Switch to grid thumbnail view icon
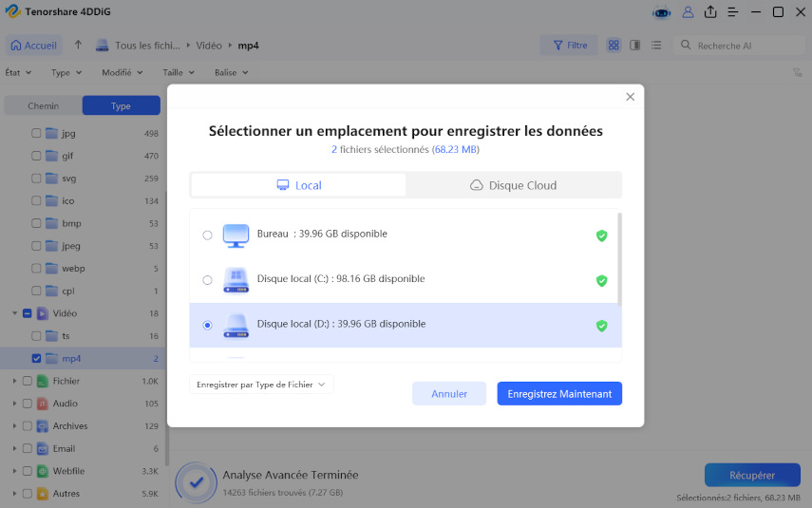The width and height of the screenshot is (812, 508). [x=614, y=45]
